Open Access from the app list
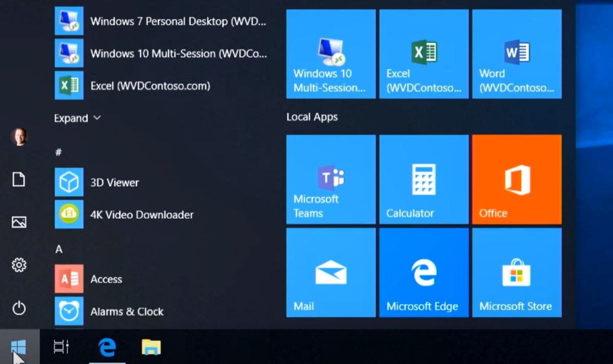Viewport: 613px width, 364px height. (x=106, y=279)
